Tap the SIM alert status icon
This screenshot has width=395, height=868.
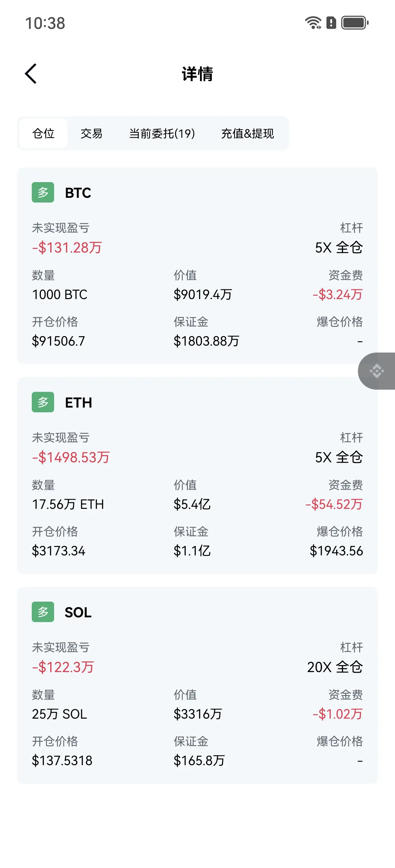point(331,23)
